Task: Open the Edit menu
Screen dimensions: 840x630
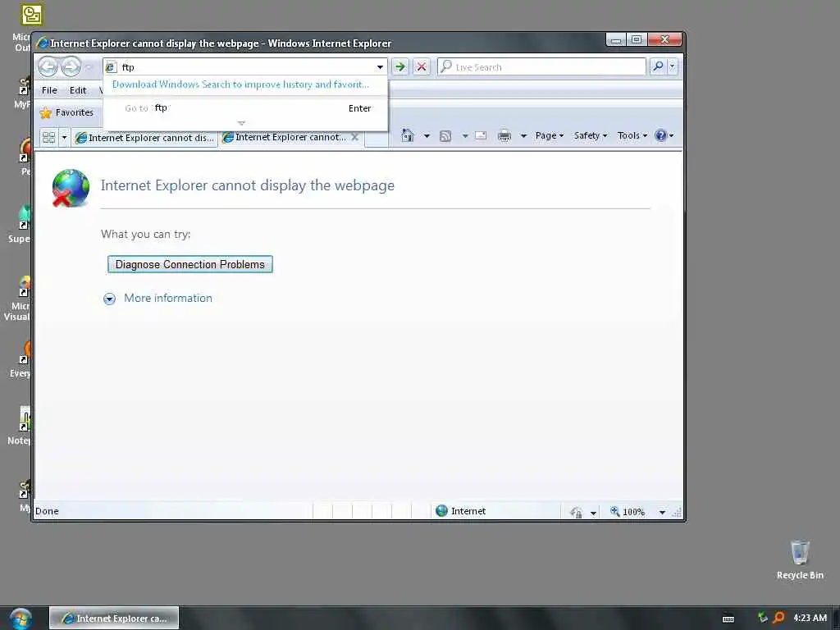Action: coord(78,90)
